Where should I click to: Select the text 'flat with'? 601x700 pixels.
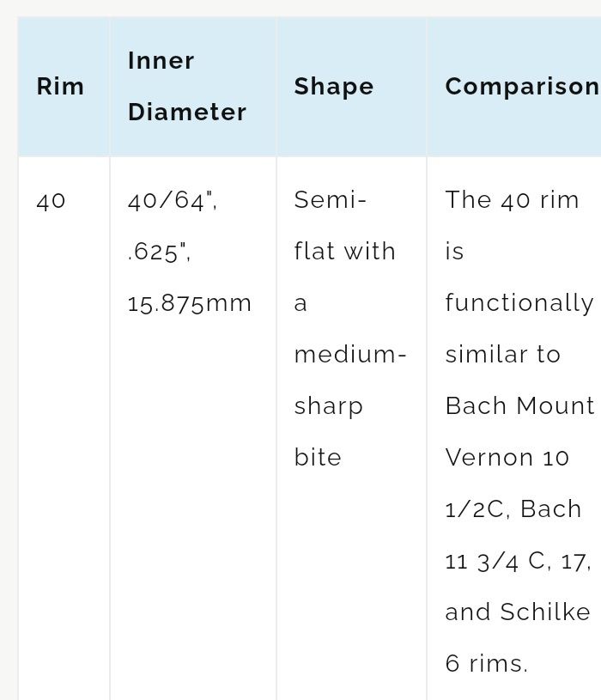click(344, 251)
